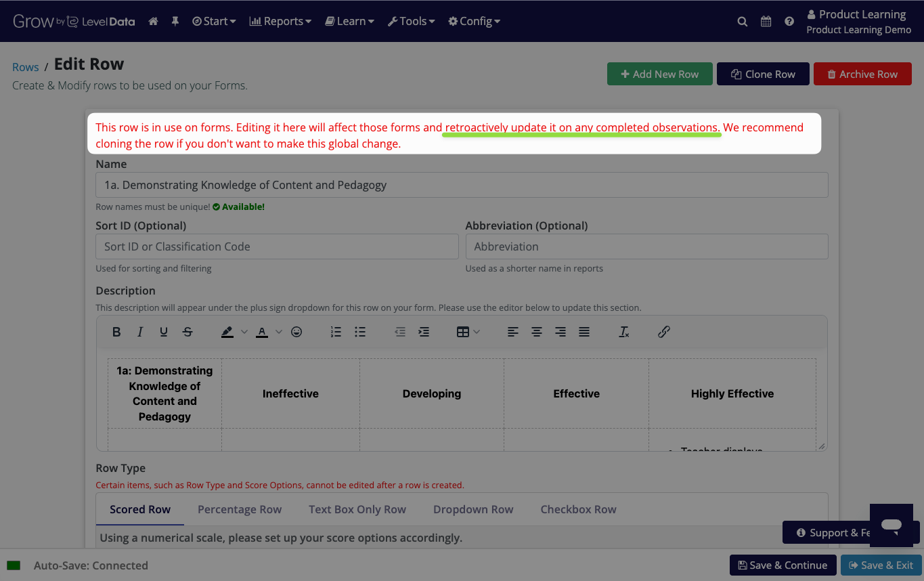Select the Scored Row tab
The height and width of the screenshot is (581, 924).
pyautogui.click(x=140, y=509)
